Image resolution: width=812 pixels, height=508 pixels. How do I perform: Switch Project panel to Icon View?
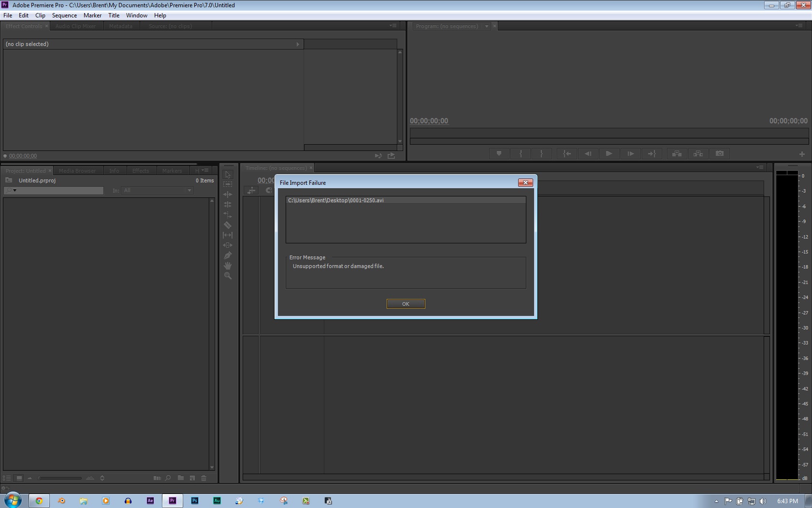coord(19,478)
